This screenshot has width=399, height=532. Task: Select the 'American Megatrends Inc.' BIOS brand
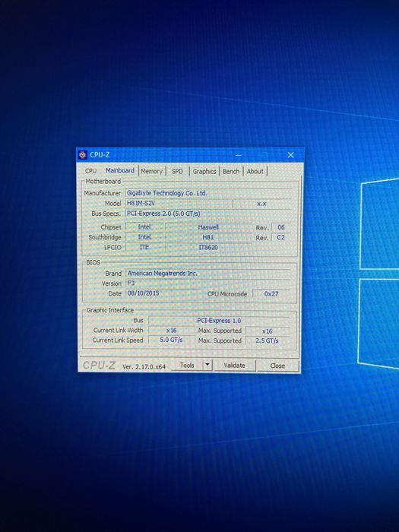(208, 273)
